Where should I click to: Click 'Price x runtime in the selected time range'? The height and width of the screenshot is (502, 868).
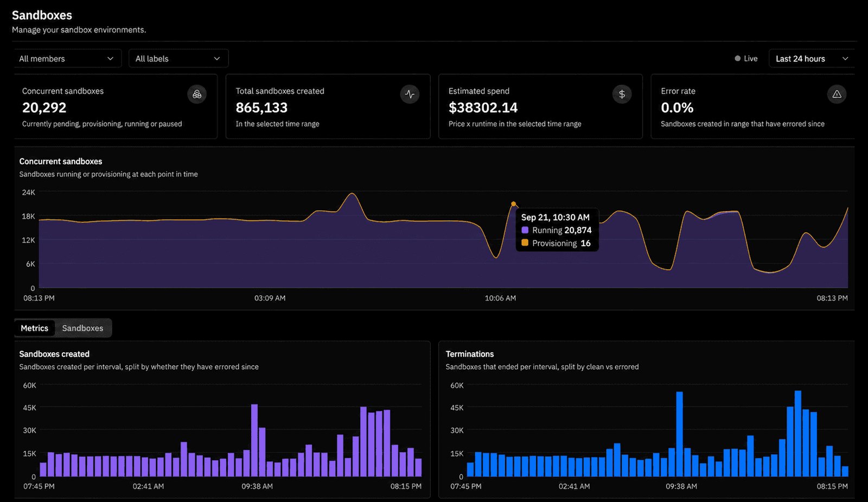(x=515, y=124)
